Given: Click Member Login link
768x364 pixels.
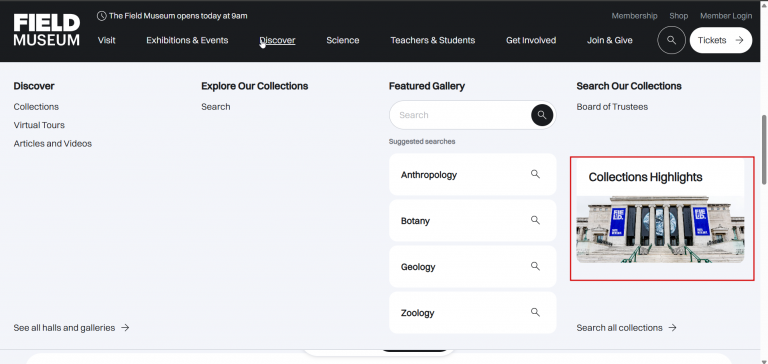Looking at the screenshot, I should pyautogui.click(x=726, y=16).
